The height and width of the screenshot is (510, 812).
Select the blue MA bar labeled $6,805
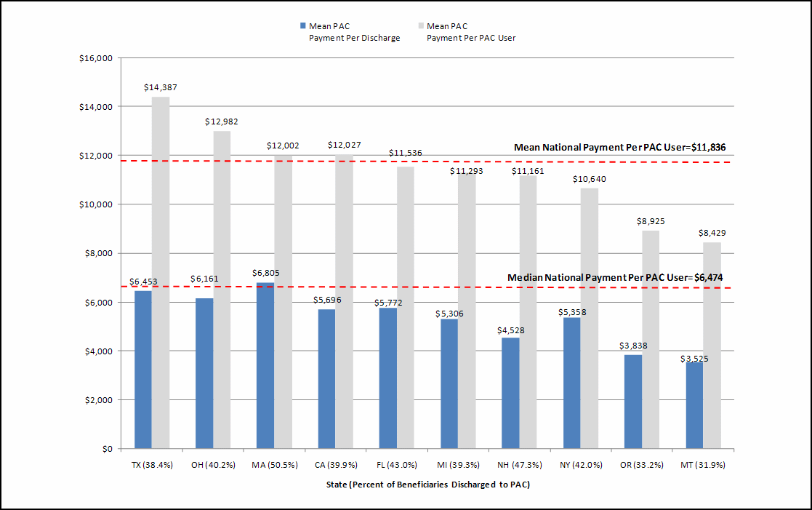point(265,365)
